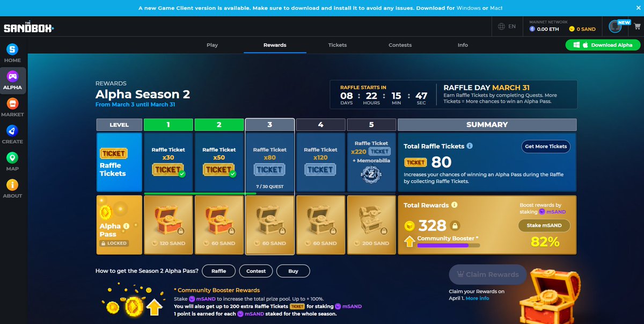Open the Tickets tab
This screenshot has height=324, width=644.
pyautogui.click(x=338, y=45)
